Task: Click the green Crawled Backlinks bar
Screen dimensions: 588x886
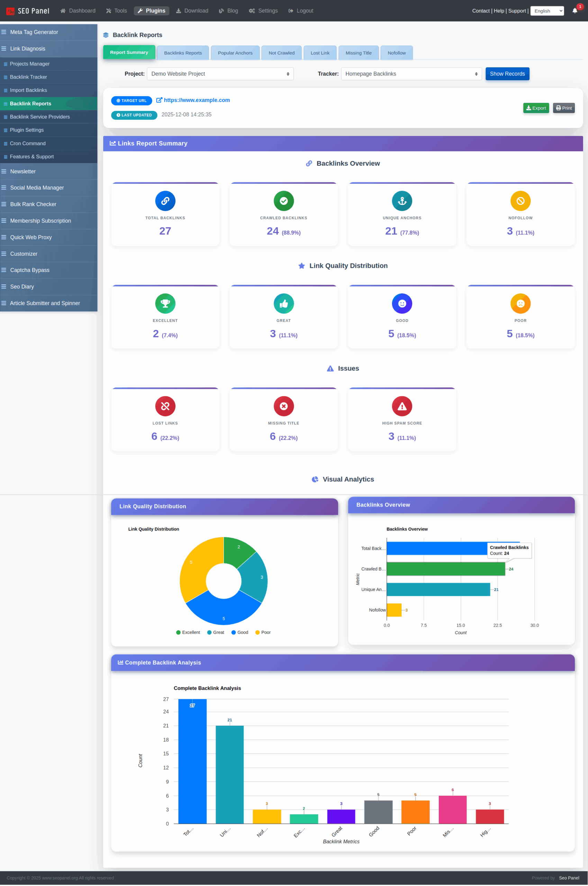Action: (446, 569)
